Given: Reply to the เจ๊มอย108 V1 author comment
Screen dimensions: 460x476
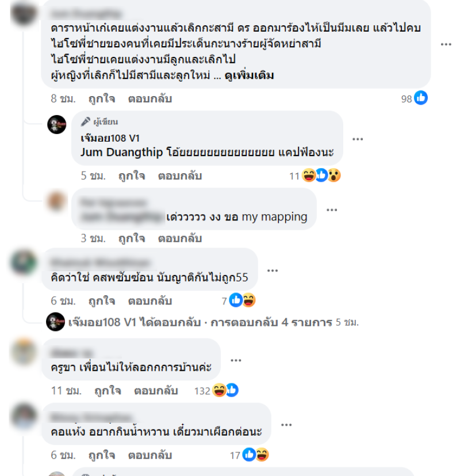Looking at the screenshot, I should click(x=180, y=176).
